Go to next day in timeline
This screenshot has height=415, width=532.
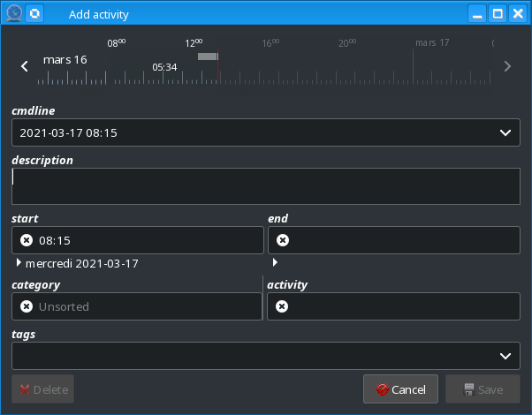coord(507,66)
